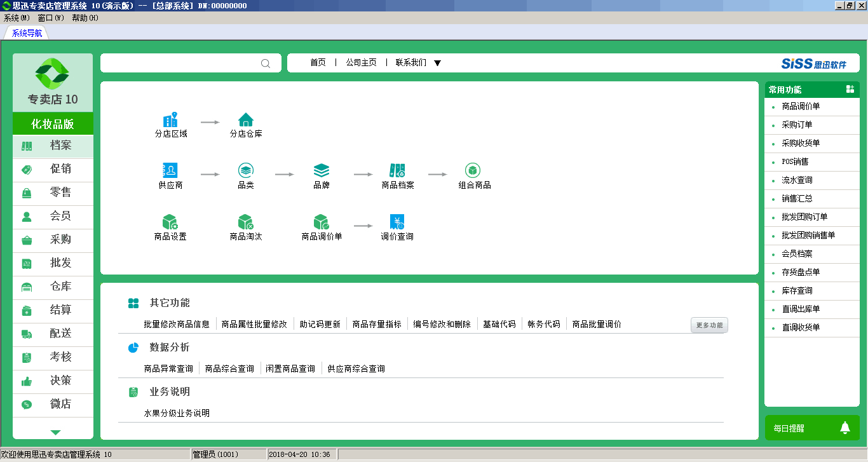Open the 系统(M) menu
868x462 pixels.
(x=17, y=18)
